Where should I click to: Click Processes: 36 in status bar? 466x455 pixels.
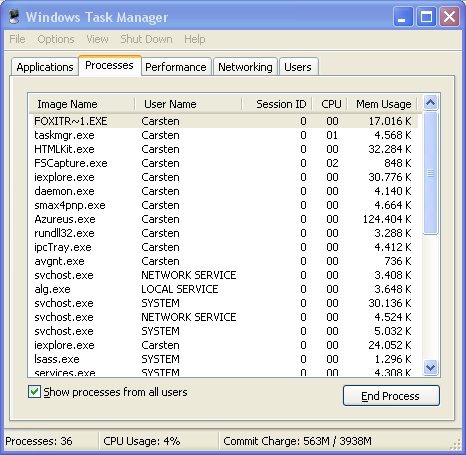(x=39, y=441)
